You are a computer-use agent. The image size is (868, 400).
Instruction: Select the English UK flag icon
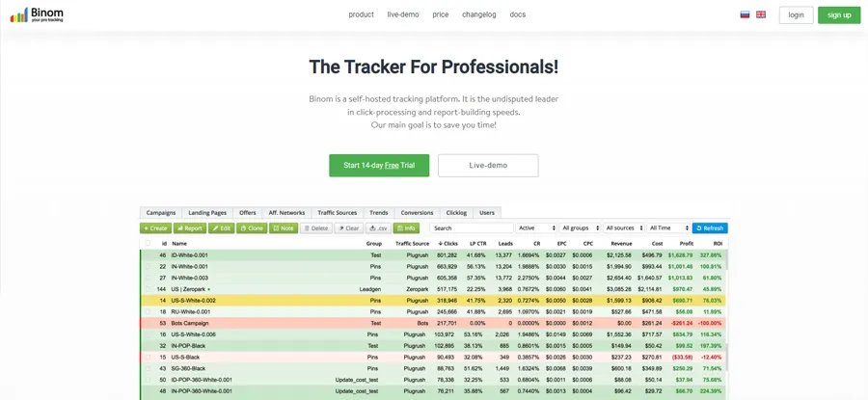click(x=761, y=14)
